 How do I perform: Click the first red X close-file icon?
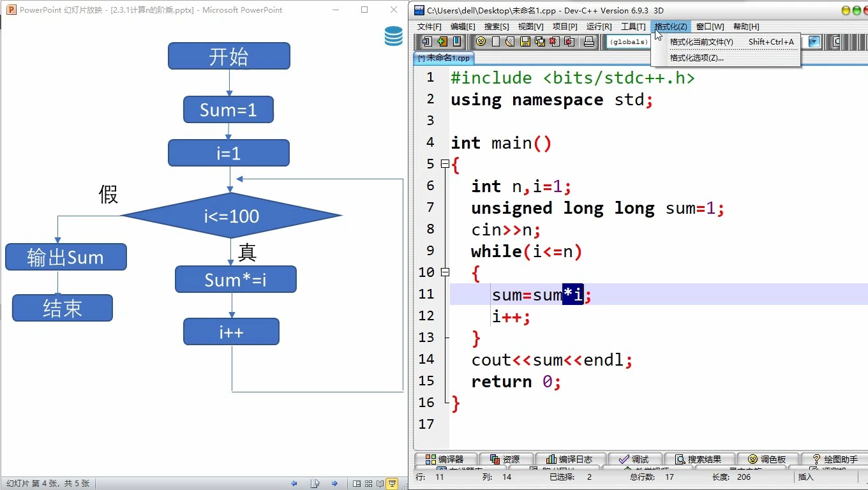[x=554, y=41]
